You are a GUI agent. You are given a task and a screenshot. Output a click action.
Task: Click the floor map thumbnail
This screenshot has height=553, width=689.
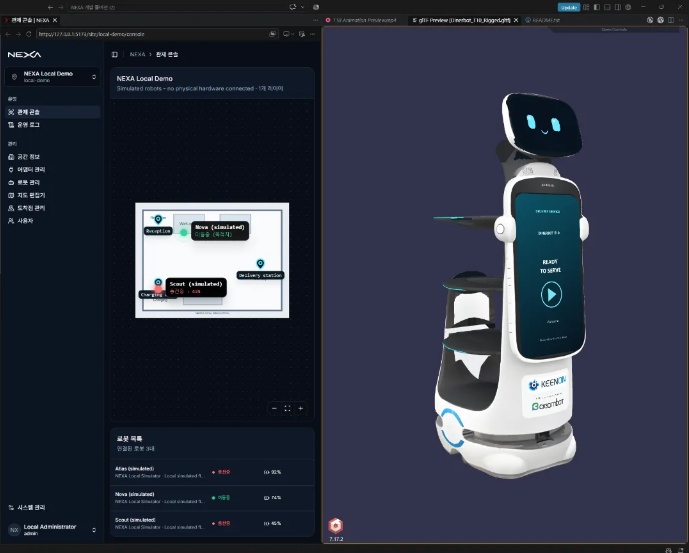pos(212,260)
